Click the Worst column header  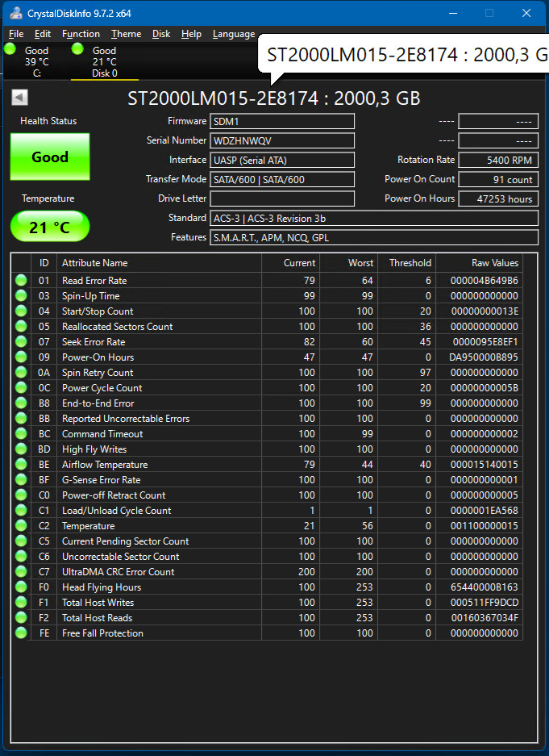click(x=348, y=263)
